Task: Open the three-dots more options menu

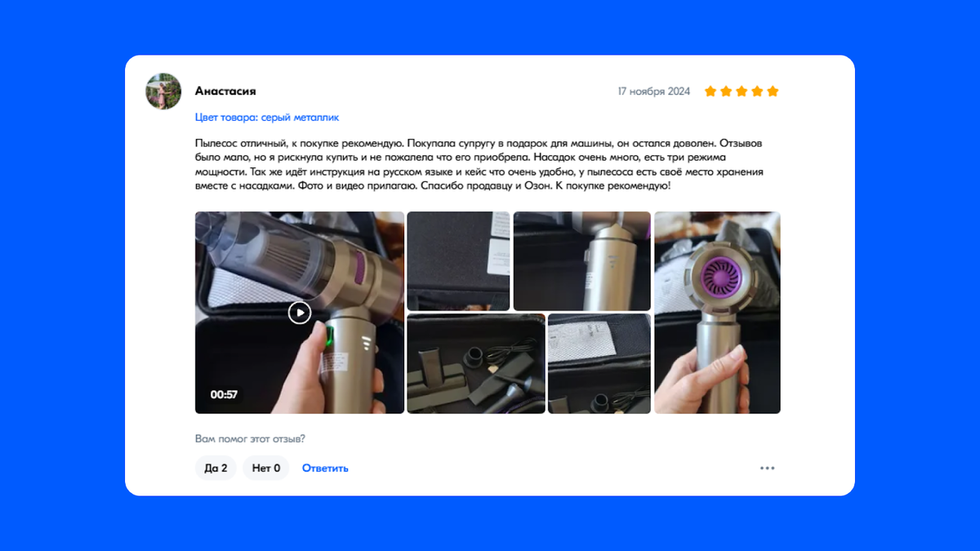Action: 767,468
